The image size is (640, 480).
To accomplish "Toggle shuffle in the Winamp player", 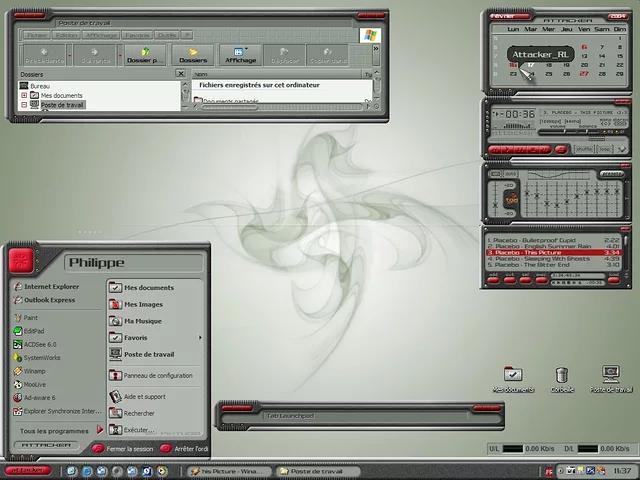I will coord(584,148).
